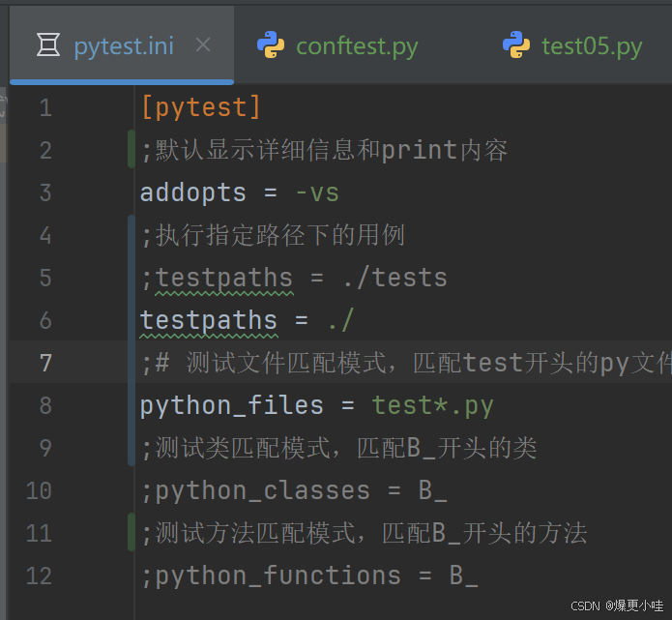This screenshot has height=620, width=672.
Task: Click line number 12 in gutter
Action: pyautogui.click(x=39, y=576)
